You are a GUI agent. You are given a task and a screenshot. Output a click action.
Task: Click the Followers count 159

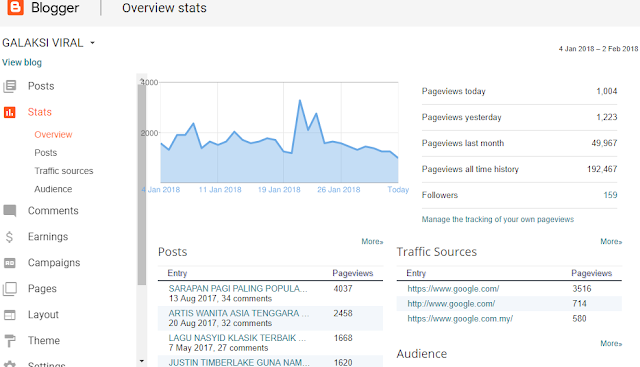coord(610,195)
